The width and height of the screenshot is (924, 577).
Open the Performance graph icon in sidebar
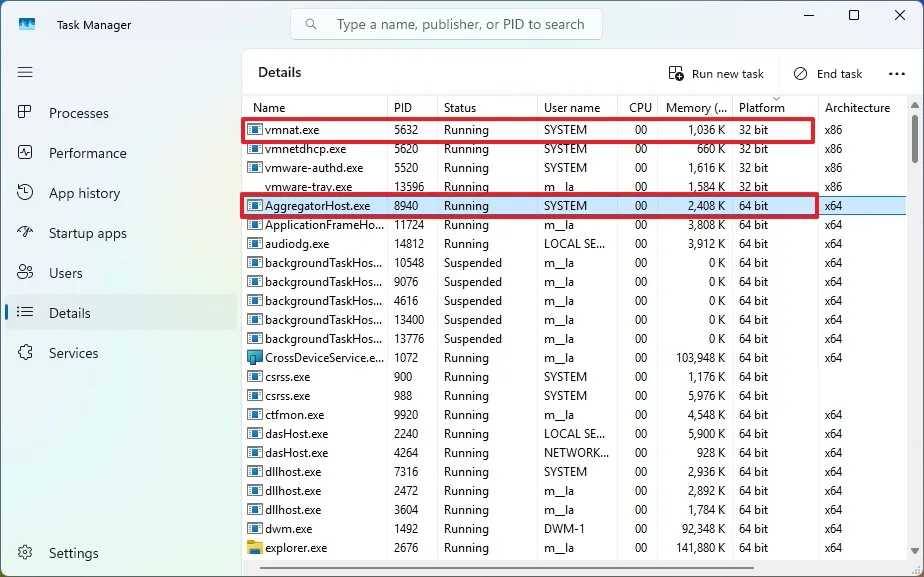(x=25, y=153)
